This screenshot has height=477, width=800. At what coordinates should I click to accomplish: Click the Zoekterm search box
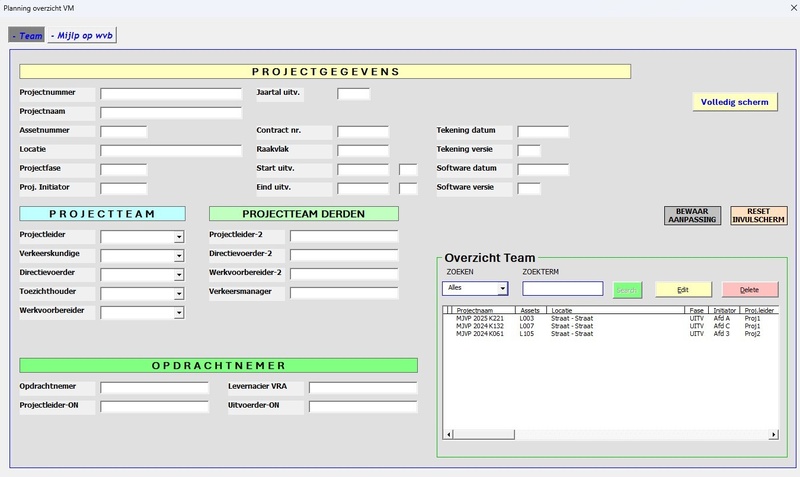(562, 288)
